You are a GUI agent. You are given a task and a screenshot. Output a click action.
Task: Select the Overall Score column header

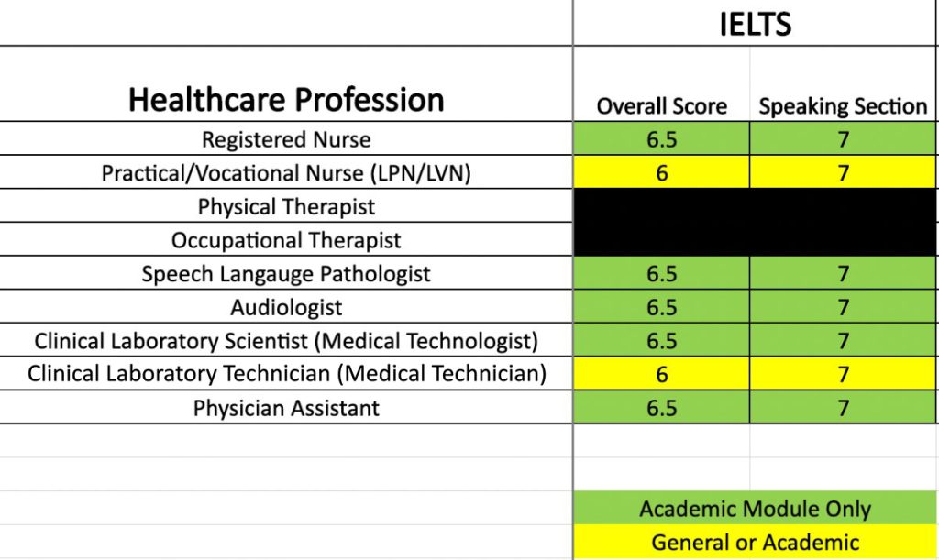(661, 106)
